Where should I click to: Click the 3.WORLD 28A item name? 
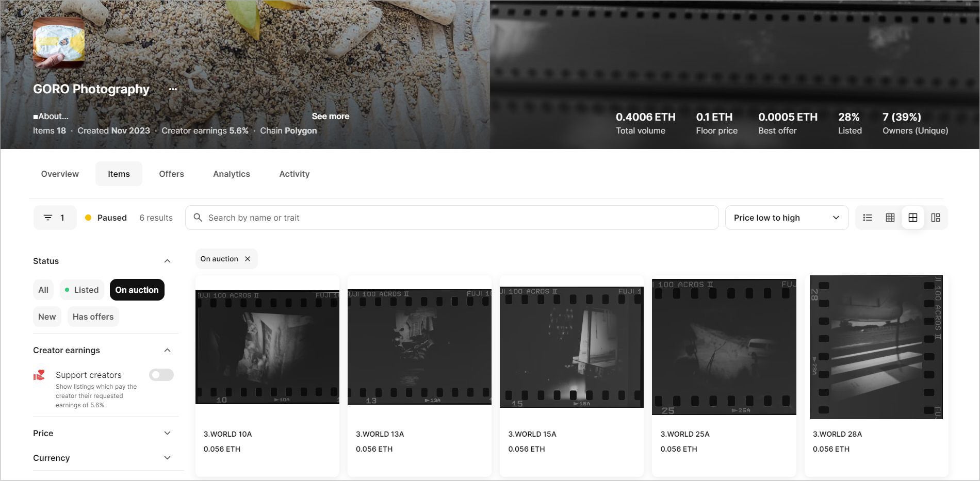(x=838, y=434)
